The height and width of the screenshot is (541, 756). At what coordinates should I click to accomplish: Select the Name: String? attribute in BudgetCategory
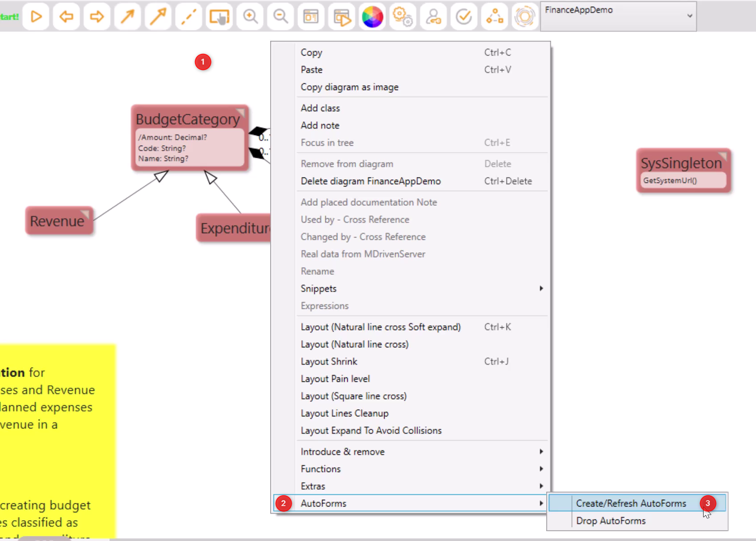(163, 159)
